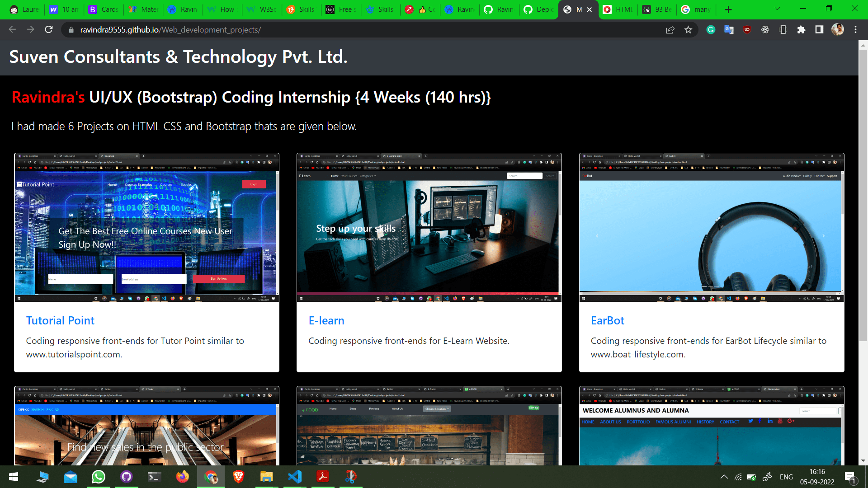Switch to the many Google tab
Viewport: 868px width, 488px height.
(697, 9)
